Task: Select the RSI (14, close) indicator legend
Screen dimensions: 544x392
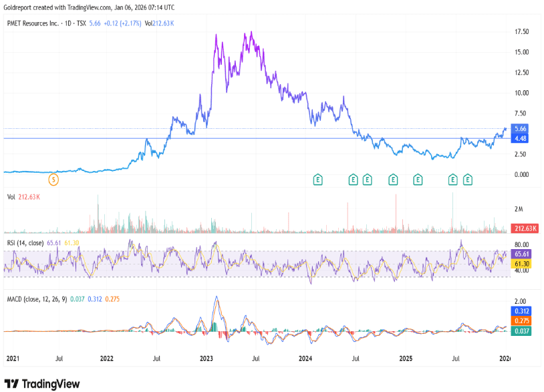Action: coord(25,242)
